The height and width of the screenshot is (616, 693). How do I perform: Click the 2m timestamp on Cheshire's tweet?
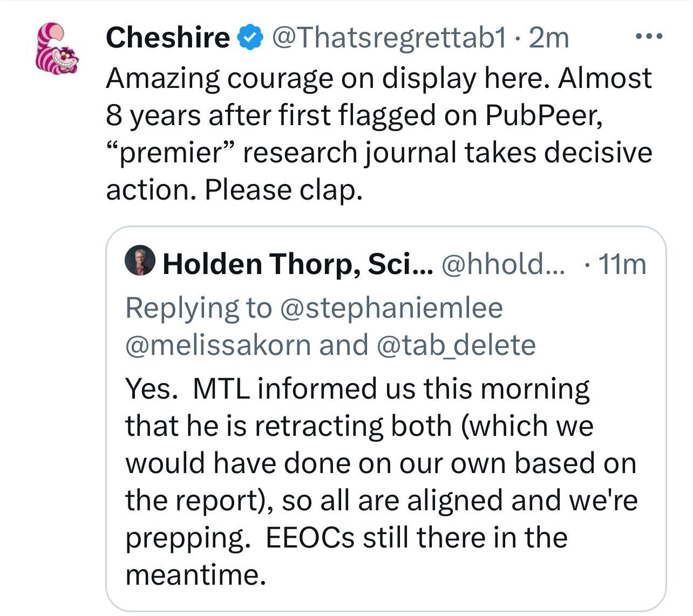click(547, 38)
